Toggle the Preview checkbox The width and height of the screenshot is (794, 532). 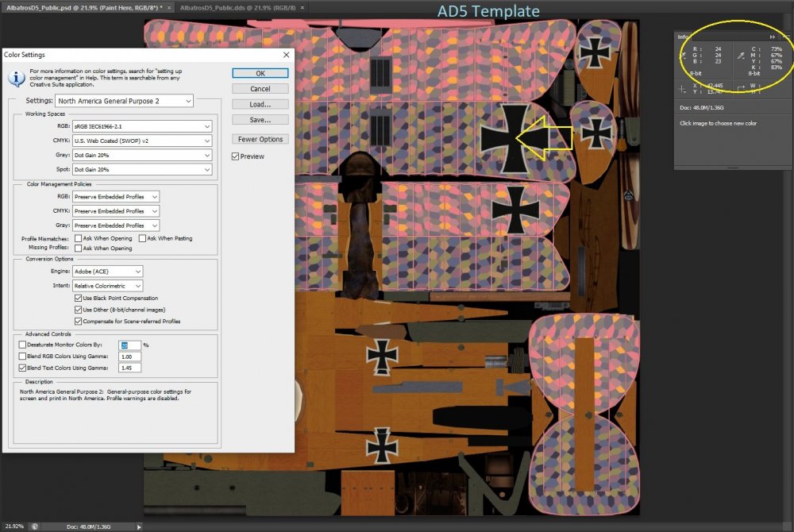[236, 156]
